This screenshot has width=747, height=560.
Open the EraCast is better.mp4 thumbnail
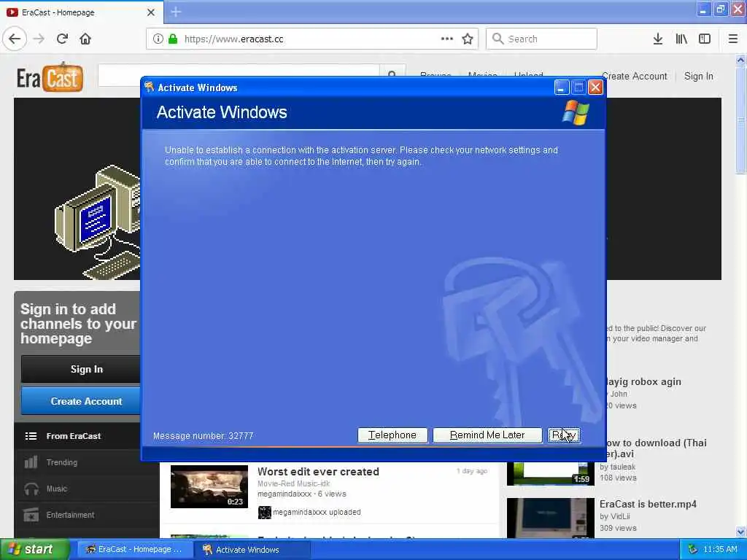pos(551,518)
